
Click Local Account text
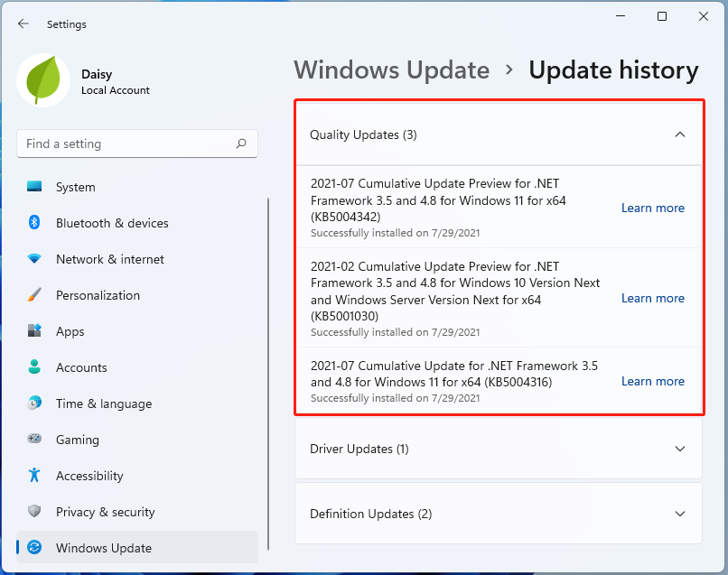[115, 90]
